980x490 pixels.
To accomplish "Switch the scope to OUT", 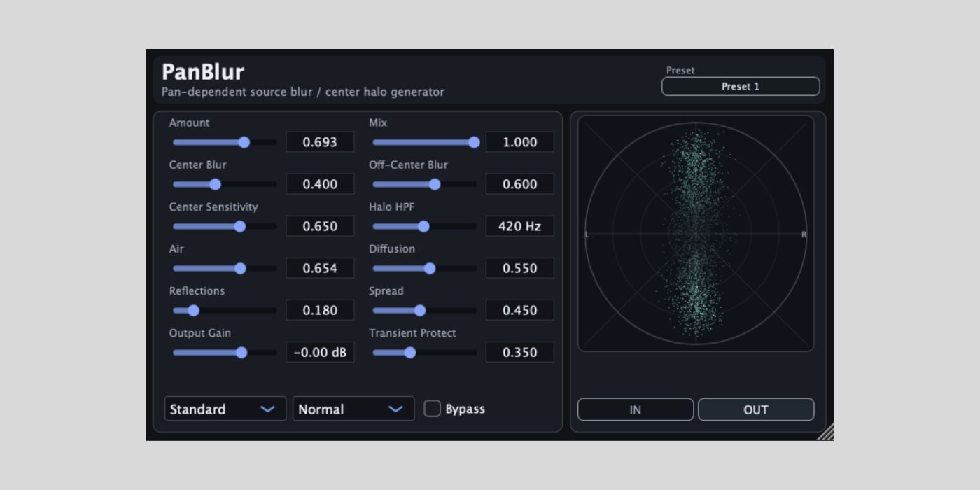I will (756, 409).
